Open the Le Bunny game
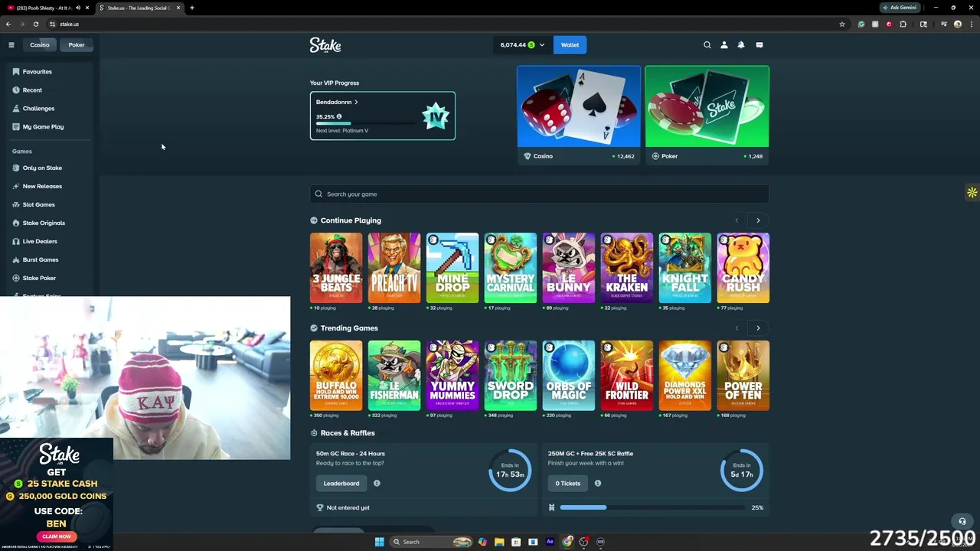Viewport: 980px width, 551px height. pyautogui.click(x=569, y=268)
